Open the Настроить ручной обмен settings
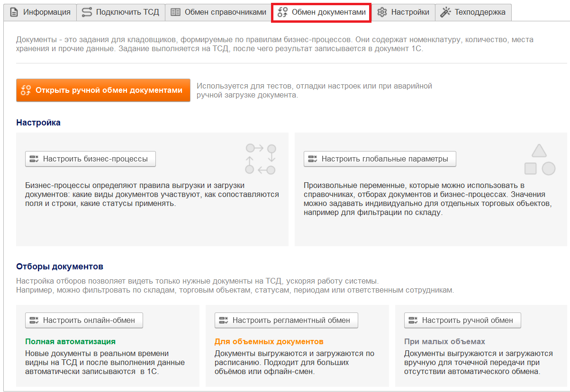The height and width of the screenshot is (392, 570). coord(462,321)
